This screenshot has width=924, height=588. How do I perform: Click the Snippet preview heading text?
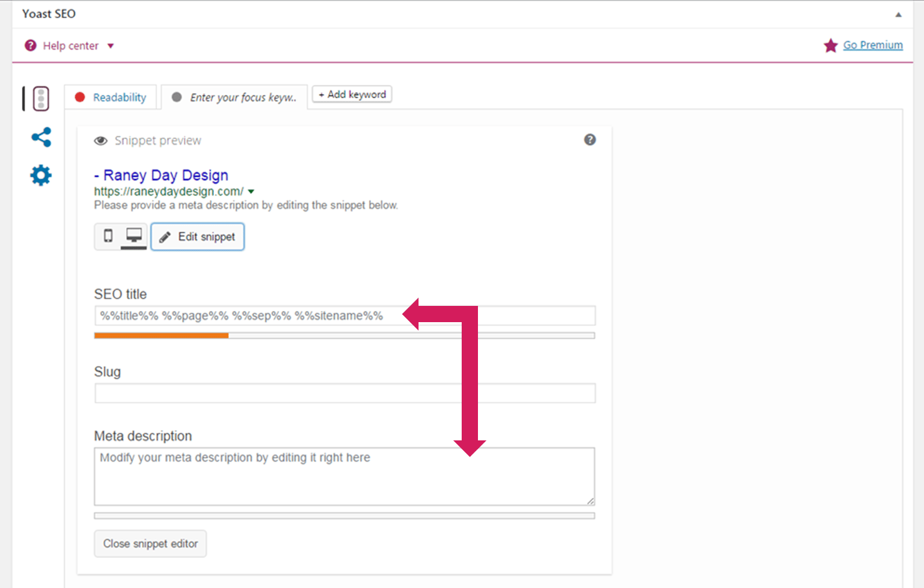pos(158,141)
